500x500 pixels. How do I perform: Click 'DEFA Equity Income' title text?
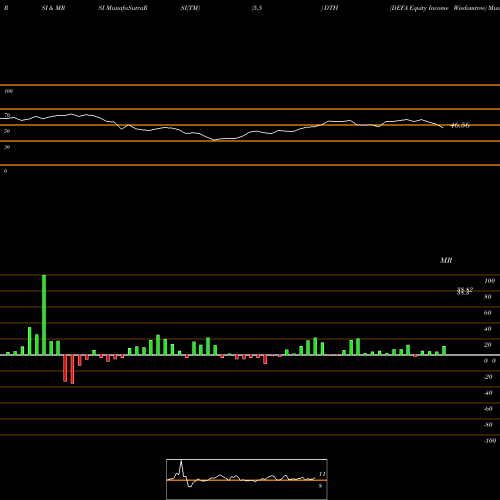(x=419, y=8)
